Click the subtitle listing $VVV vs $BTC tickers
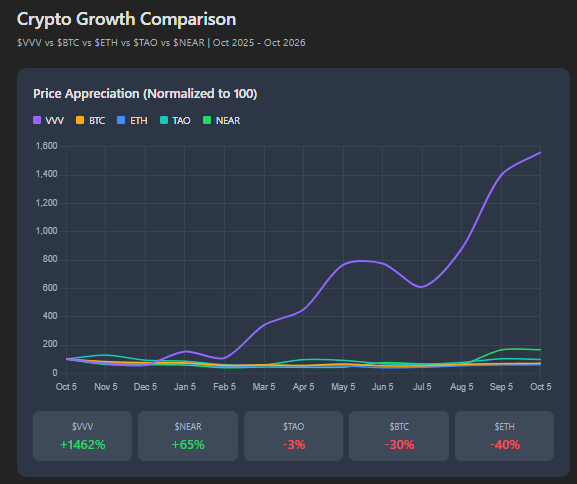The width and height of the screenshot is (577, 484). 161,43
